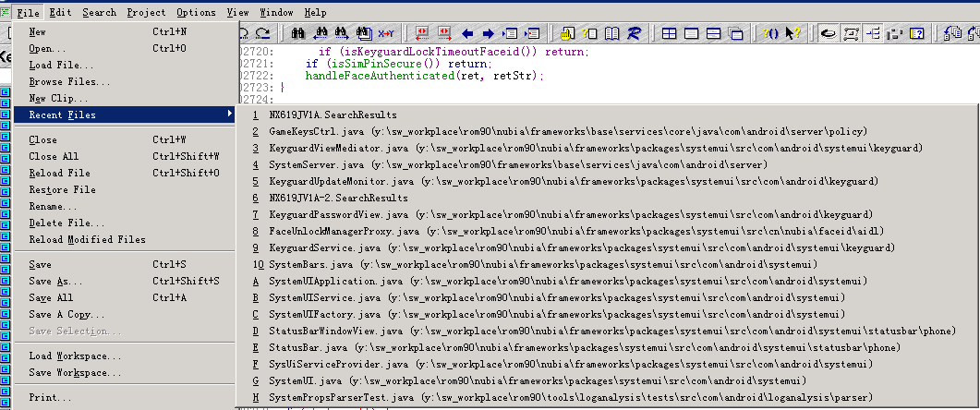
Task: Select Reload Modified Files entry
Action: pos(125,239)
